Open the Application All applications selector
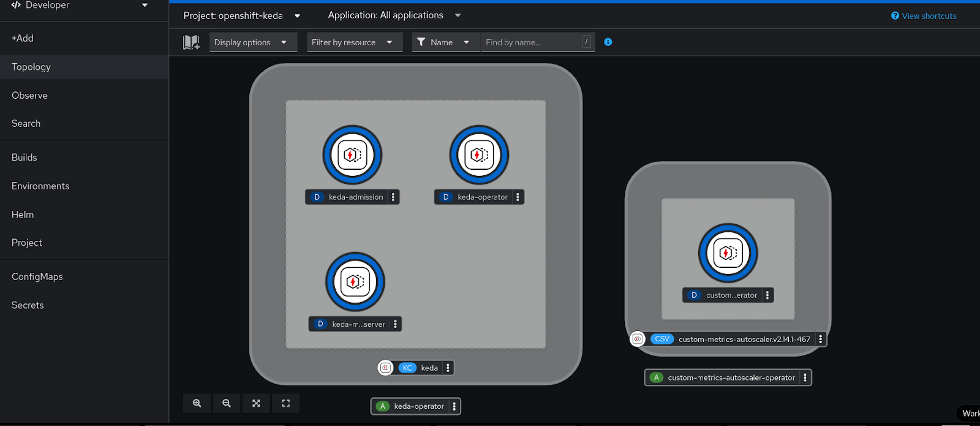The height and width of the screenshot is (426, 980). click(x=394, y=15)
